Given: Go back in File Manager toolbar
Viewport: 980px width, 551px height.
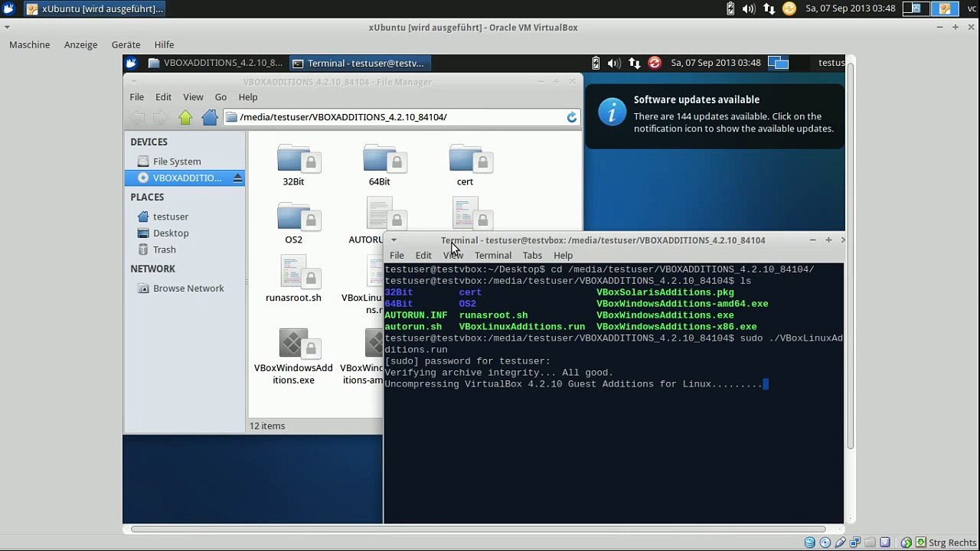Looking at the screenshot, I should point(137,117).
